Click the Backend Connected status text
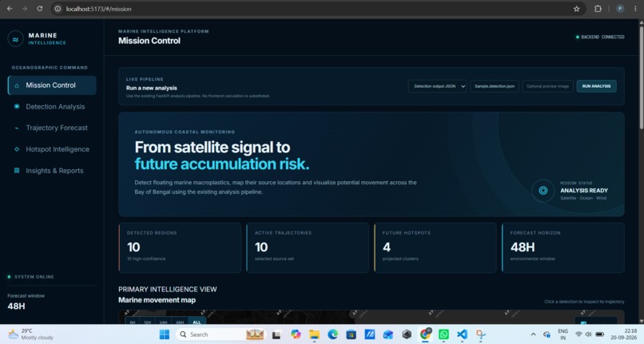644x344 pixels. click(x=602, y=37)
